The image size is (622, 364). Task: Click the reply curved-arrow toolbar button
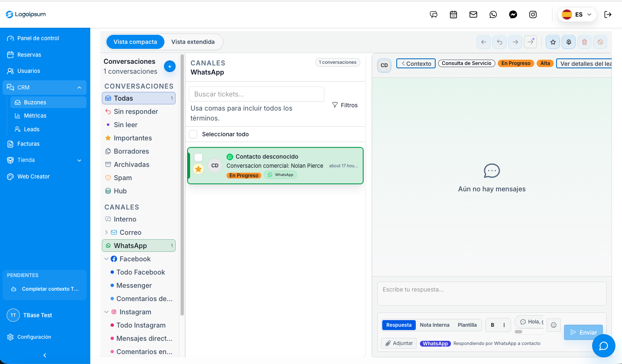tap(499, 42)
